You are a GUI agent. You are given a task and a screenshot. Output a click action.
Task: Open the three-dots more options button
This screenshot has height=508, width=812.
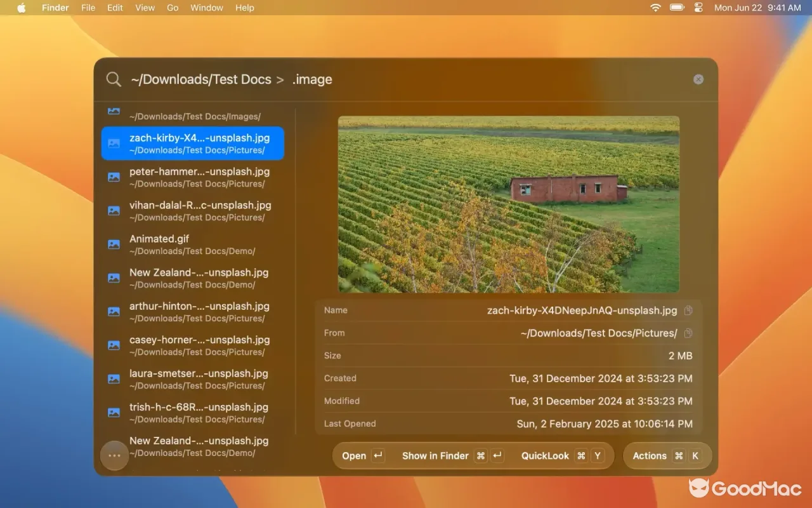[115, 455]
